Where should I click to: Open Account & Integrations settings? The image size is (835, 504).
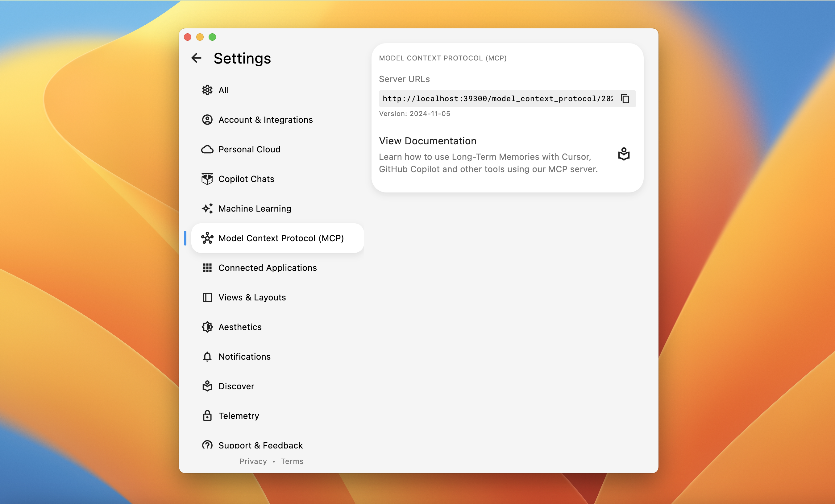(277, 120)
